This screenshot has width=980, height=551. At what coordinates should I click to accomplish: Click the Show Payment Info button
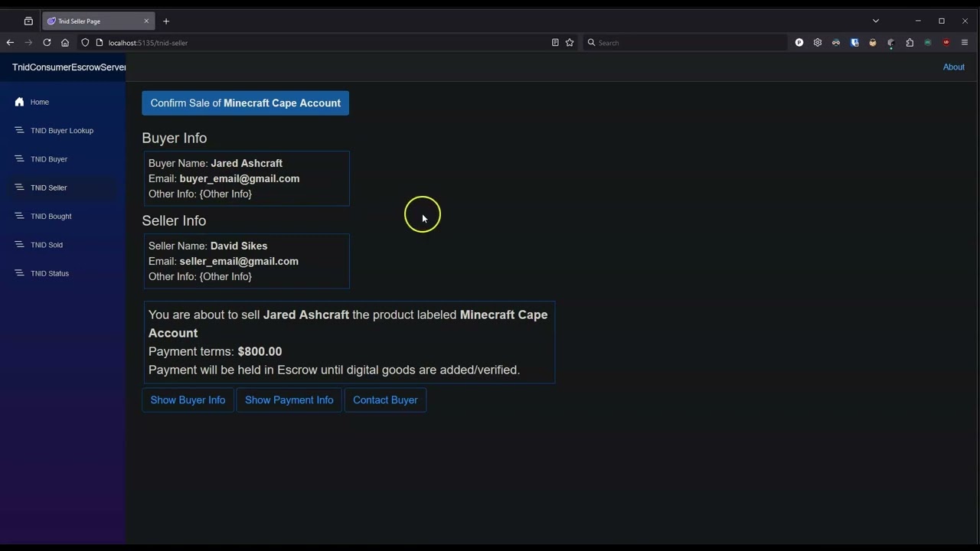coord(289,400)
